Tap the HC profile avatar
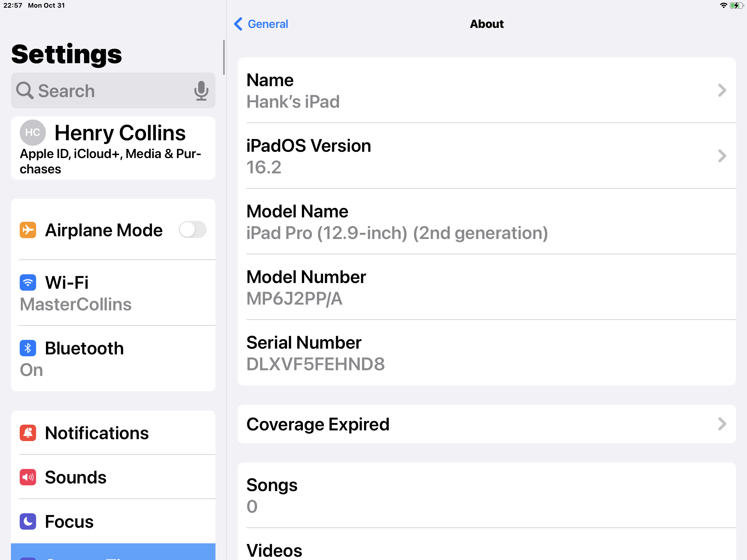 tap(33, 132)
